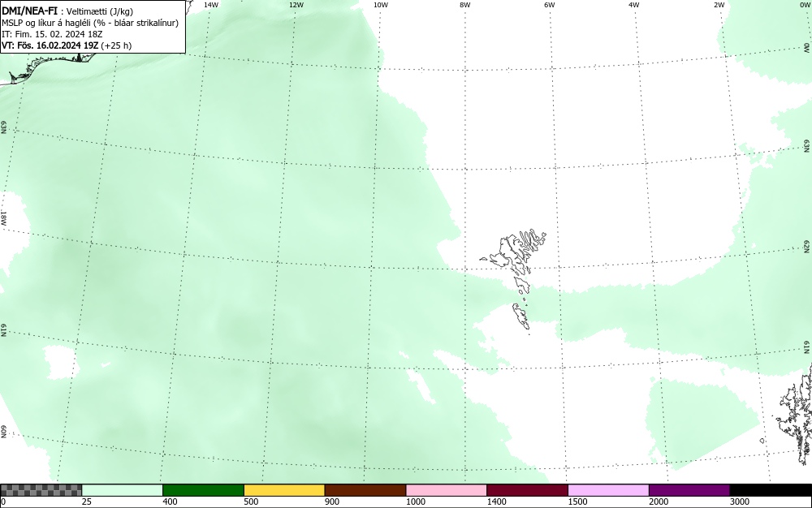
Task: Click the pink 1000–1400 legend swatch
Action: pos(447,490)
